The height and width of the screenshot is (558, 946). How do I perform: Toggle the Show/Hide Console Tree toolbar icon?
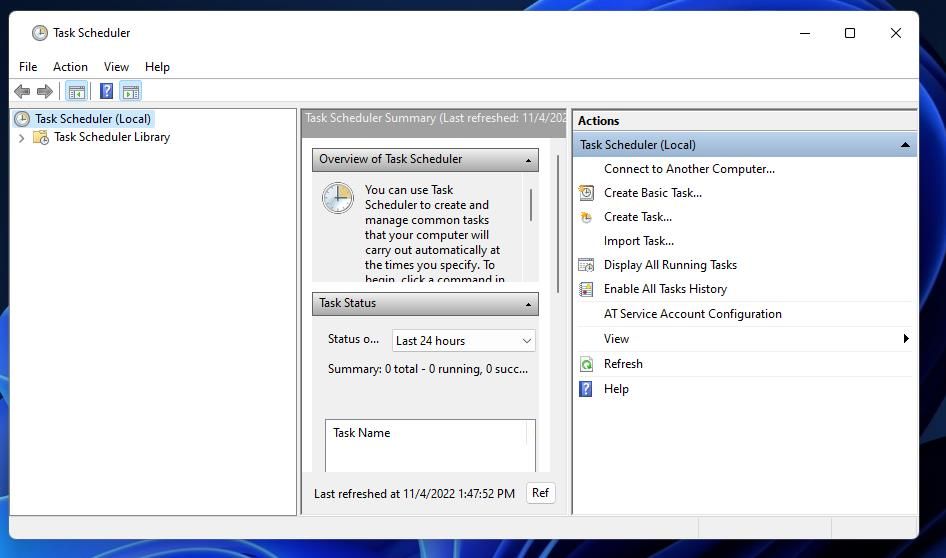(x=77, y=92)
